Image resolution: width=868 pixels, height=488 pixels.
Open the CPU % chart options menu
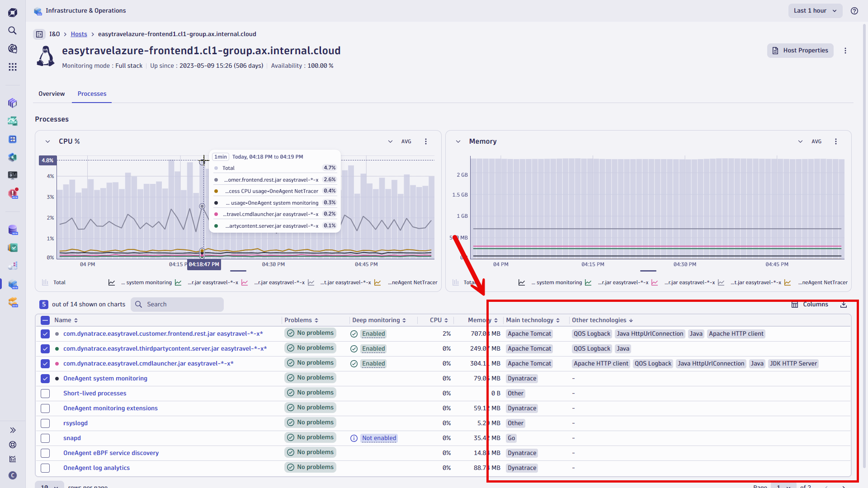(425, 141)
